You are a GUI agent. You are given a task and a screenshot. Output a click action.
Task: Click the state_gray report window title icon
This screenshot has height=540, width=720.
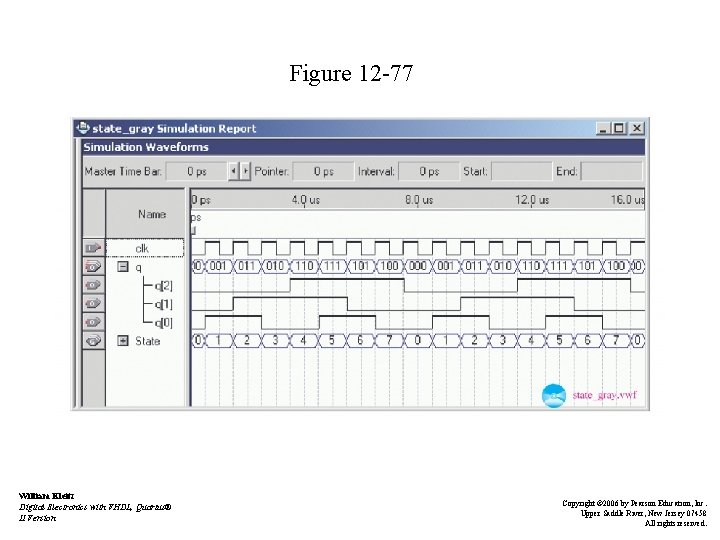click(83, 128)
